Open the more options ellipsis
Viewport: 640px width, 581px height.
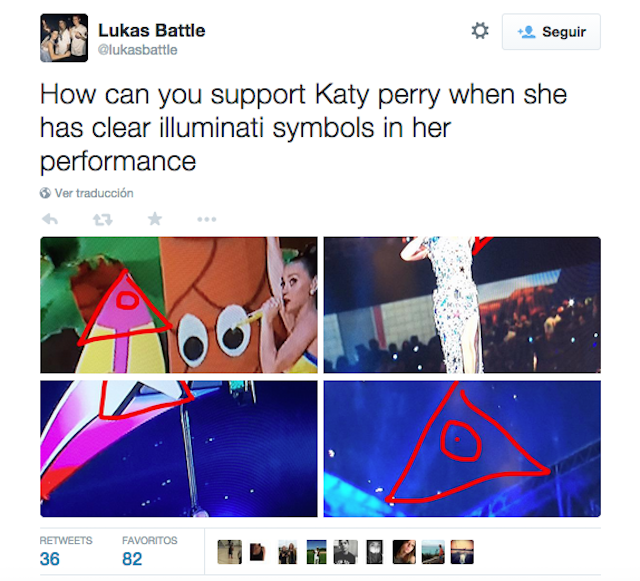207,220
